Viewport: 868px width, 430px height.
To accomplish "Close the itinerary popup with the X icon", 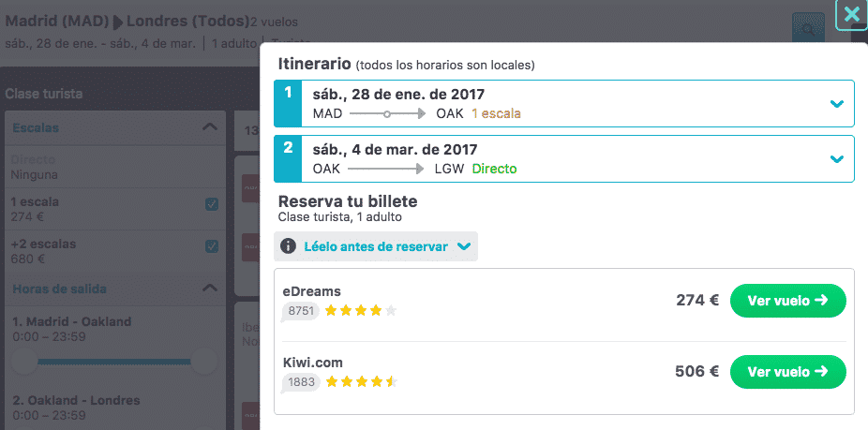I will [x=852, y=14].
